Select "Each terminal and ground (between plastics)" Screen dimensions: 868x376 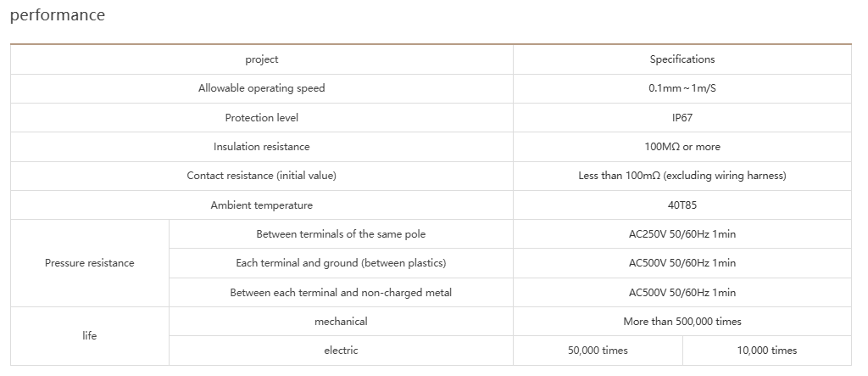coord(341,263)
